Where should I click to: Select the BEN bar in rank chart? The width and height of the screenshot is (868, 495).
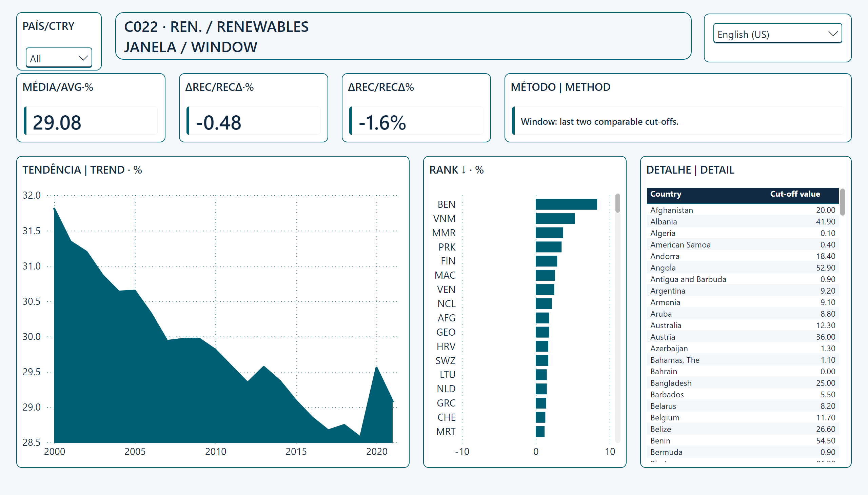click(x=566, y=204)
